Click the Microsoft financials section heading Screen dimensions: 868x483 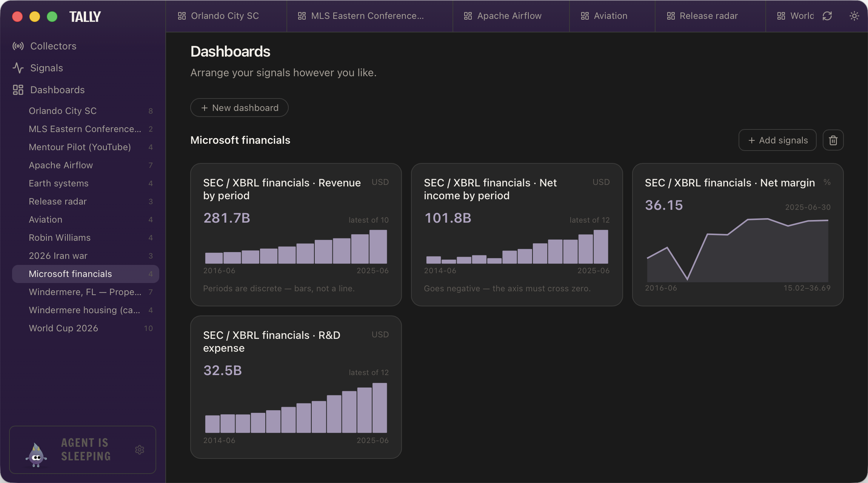click(x=240, y=140)
